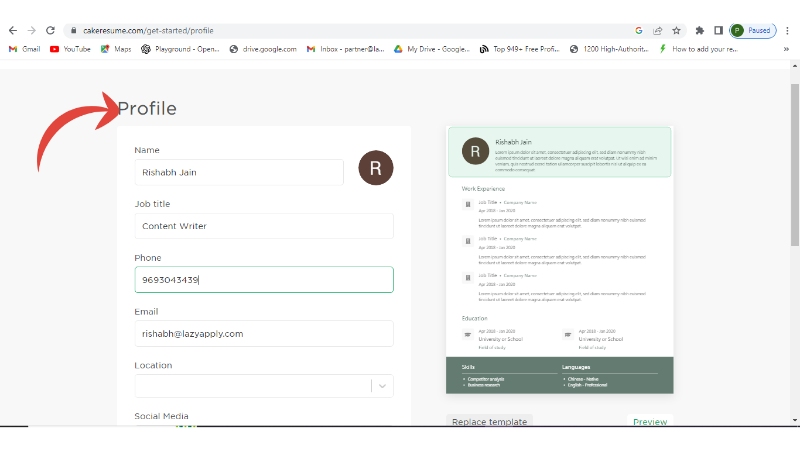Click the page vertical scrollbar
The image size is (800, 449).
[x=794, y=160]
